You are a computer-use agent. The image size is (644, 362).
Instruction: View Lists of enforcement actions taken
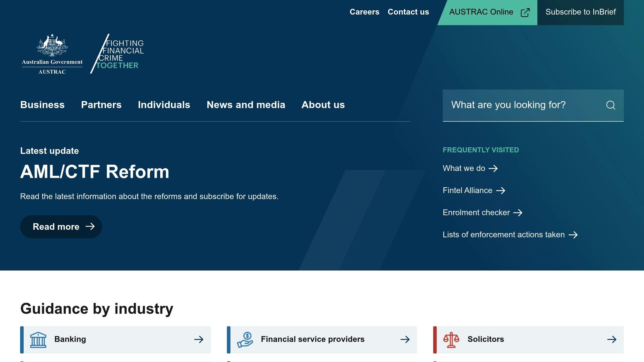coord(510,235)
